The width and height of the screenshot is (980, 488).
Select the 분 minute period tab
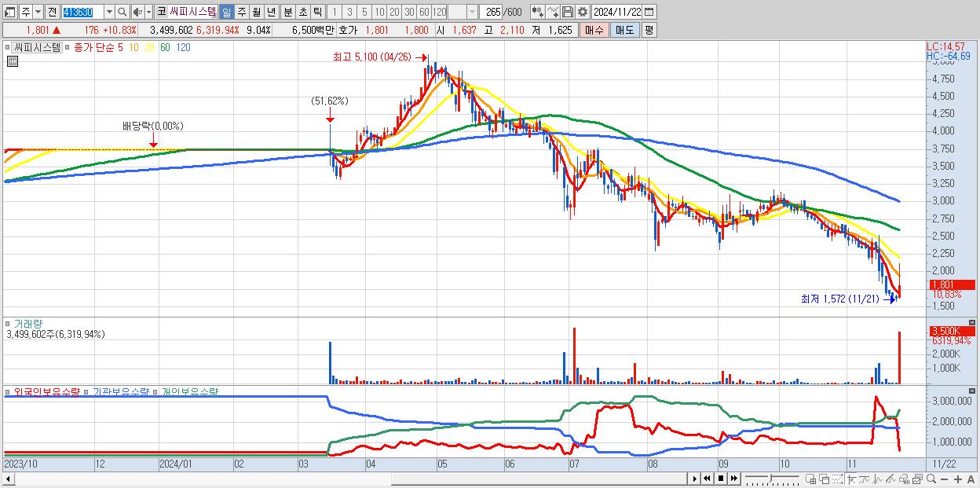click(288, 12)
